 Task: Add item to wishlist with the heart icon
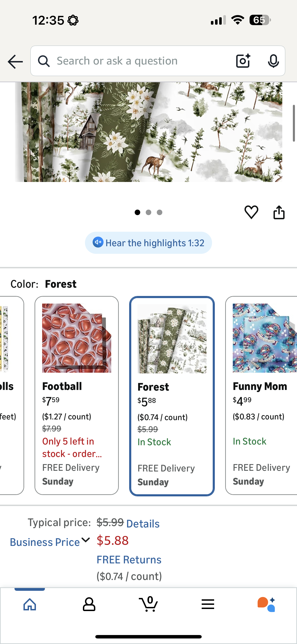[x=251, y=212]
